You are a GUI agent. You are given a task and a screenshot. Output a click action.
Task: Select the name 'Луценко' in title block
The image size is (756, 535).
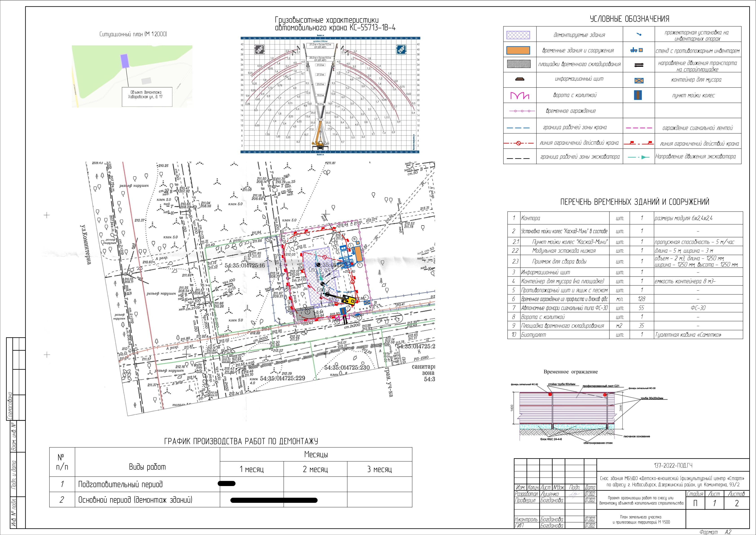(x=549, y=494)
